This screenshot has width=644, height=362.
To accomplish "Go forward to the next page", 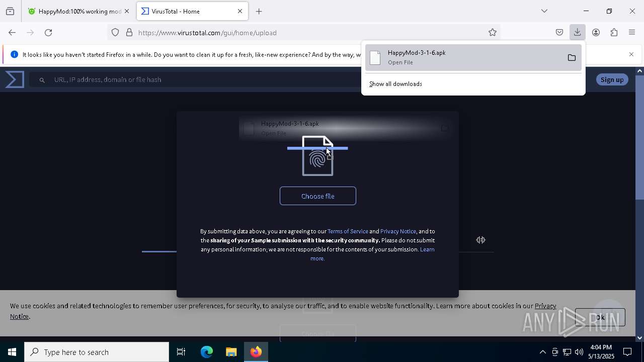I will pyautogui.click(x=30, y=33).
